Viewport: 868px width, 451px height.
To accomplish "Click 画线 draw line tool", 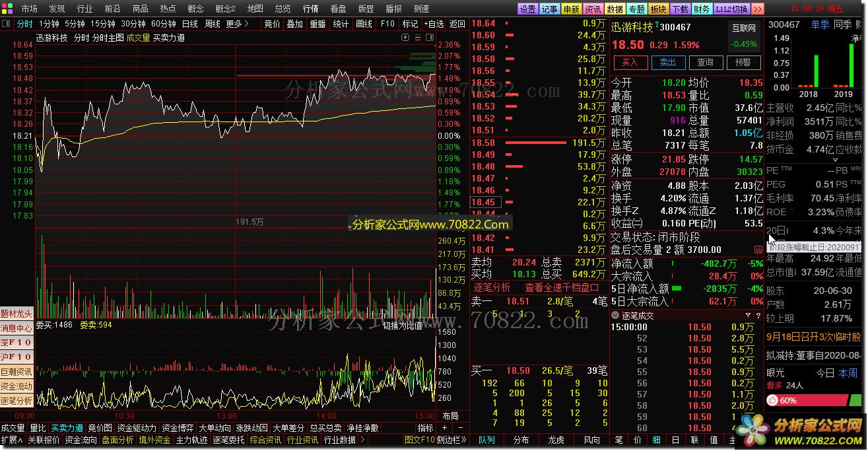I will [x=364, y=24].
